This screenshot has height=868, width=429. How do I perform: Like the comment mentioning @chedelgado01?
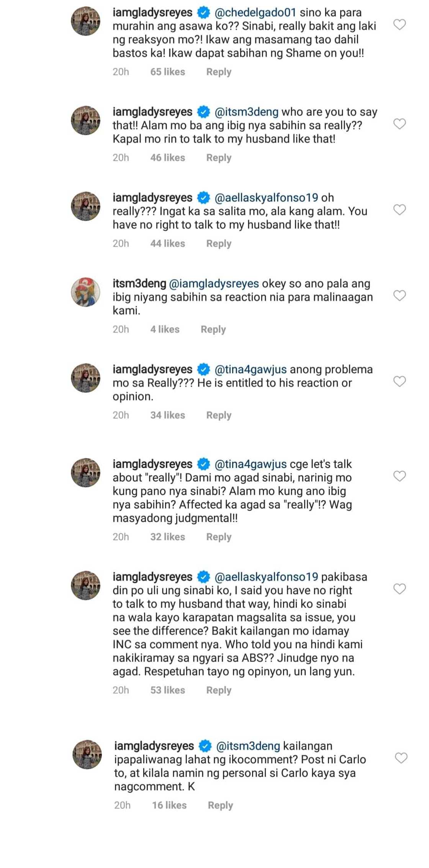coord(400,25)
